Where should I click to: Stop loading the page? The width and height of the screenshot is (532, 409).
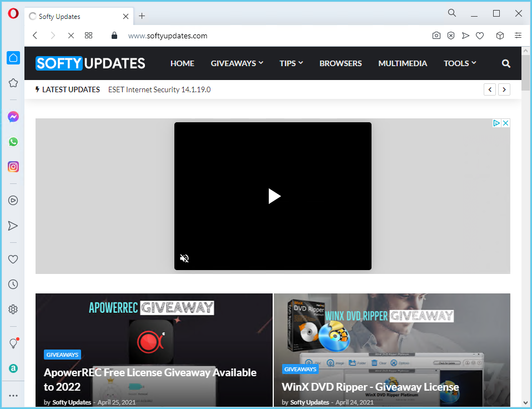click(71, 36)
